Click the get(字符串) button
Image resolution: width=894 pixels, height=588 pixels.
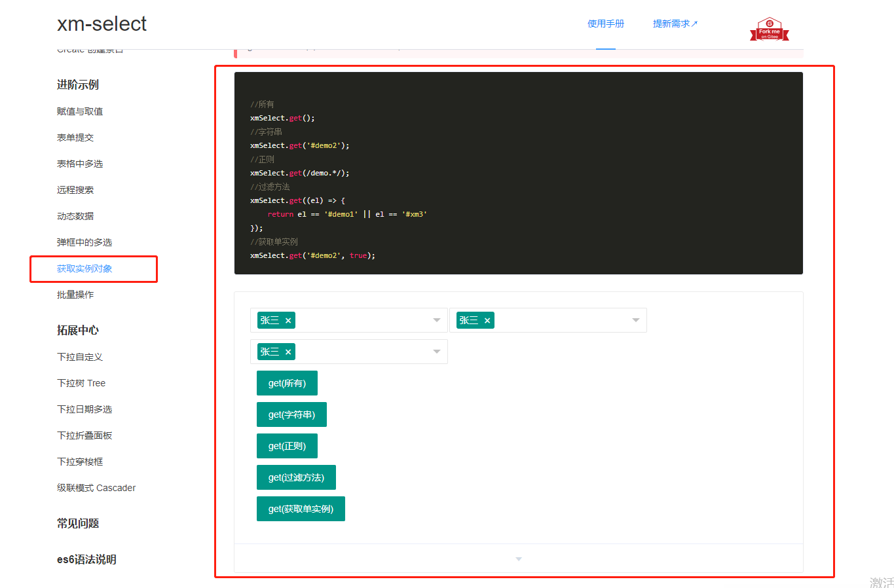[291, 414]
